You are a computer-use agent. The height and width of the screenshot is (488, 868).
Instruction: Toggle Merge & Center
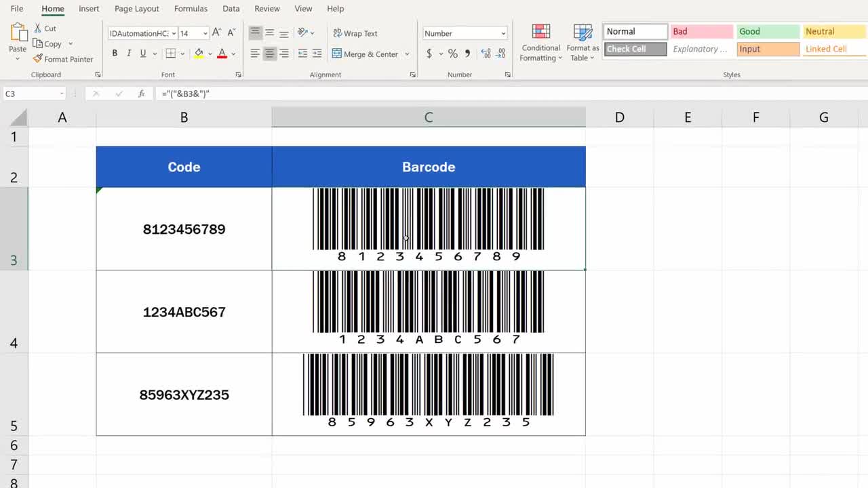click(x=365, y=54)
